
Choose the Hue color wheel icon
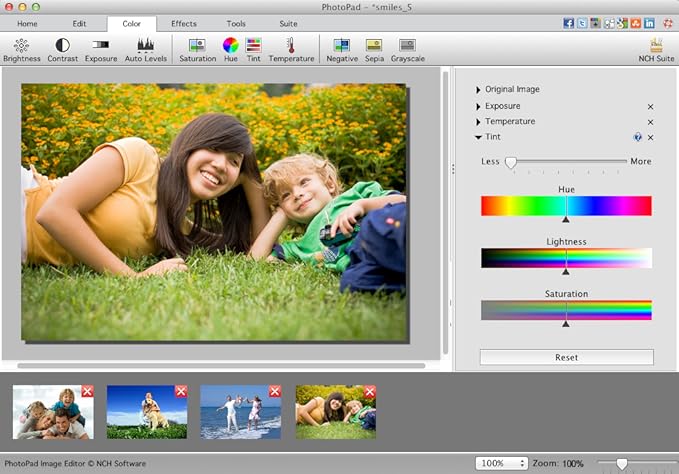pyautogui.click(x=230, y=46)
